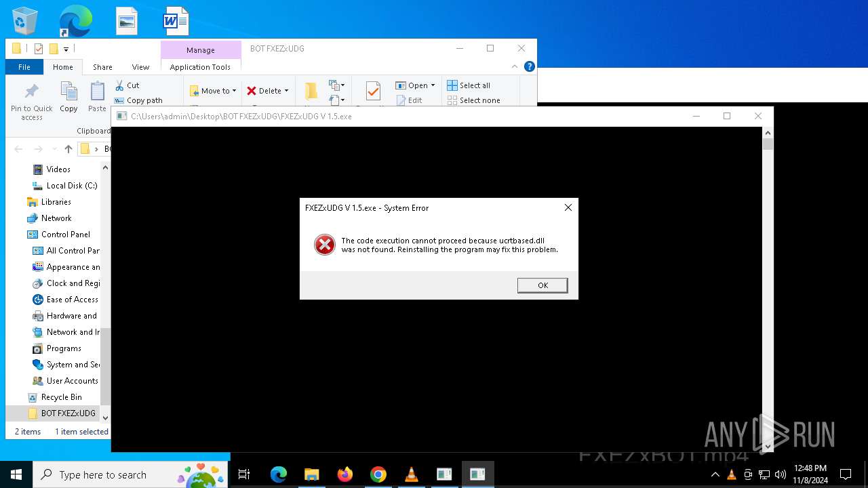Screen dimensions: 868x488
Task: Switch to the Share ribbon tab
Action: (102, 67)
